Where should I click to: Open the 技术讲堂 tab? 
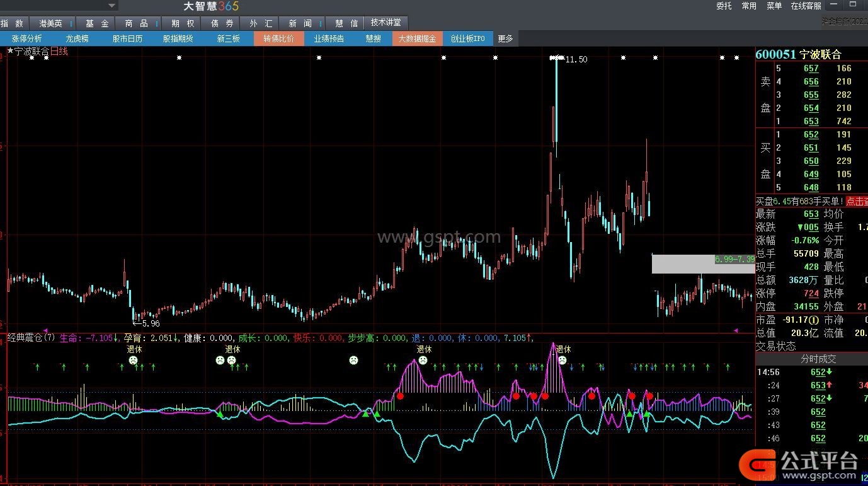[x=386, y=23]
